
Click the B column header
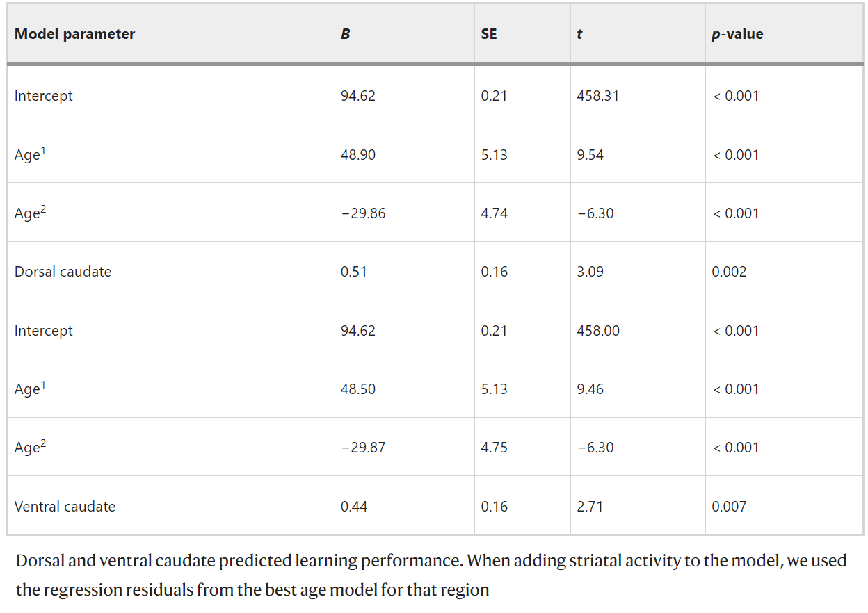tap(346, 34)
